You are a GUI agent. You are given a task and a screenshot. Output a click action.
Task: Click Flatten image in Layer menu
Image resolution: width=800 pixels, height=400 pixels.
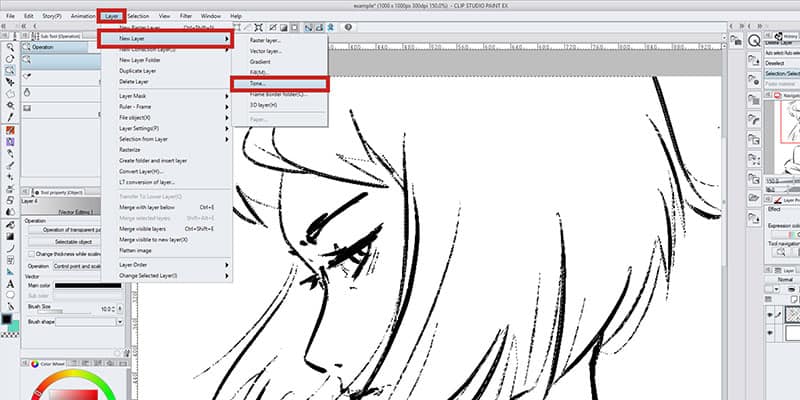tap(135, 251)
